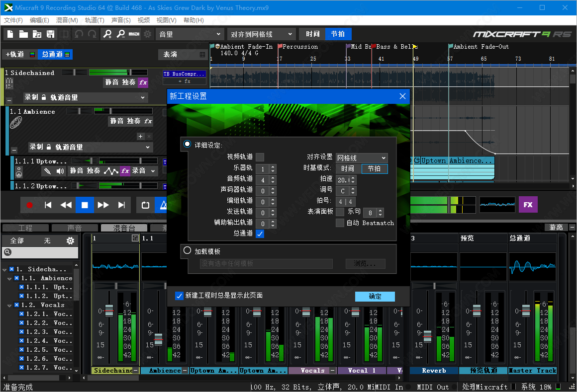Open the Help (帮助) menu

pos(193,20)
